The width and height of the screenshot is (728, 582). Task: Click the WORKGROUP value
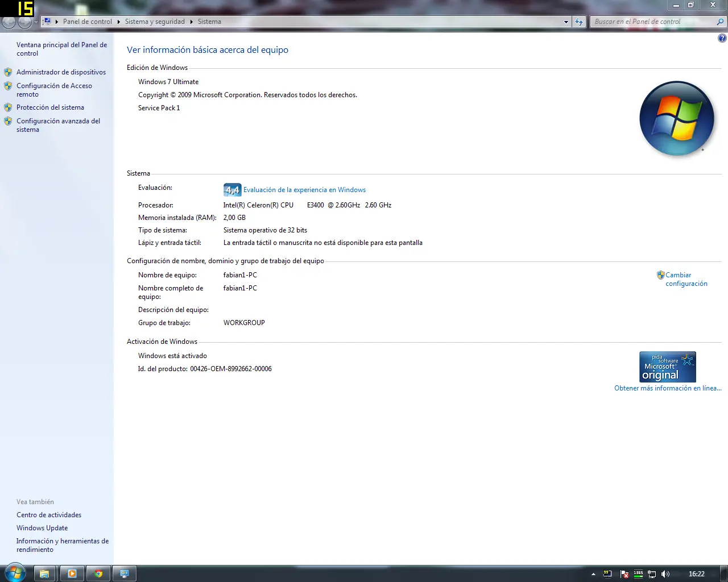[x=244, y=323]
